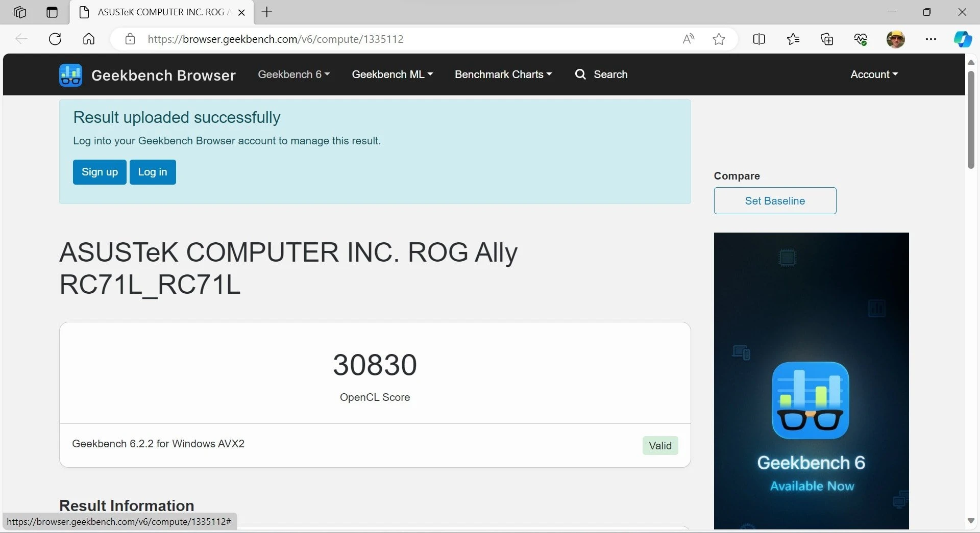Viewport: 980px width, 533px height.
Task: Click the address bar URL
Action: pos(275,39)
